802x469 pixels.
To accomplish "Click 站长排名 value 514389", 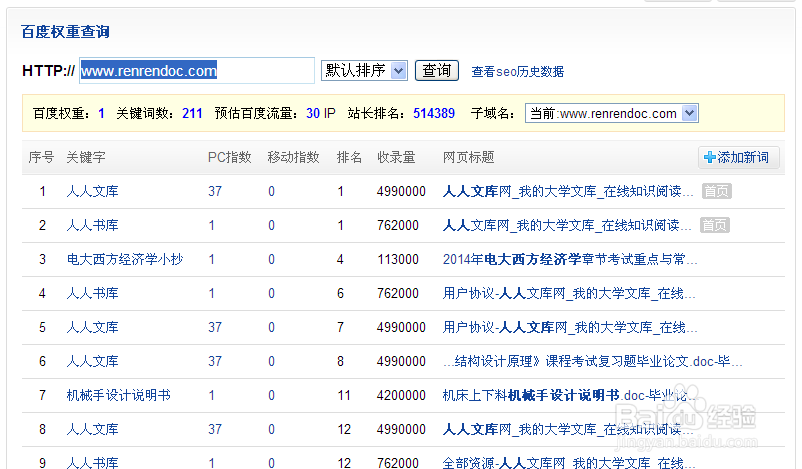I will (x=434, y=113).
